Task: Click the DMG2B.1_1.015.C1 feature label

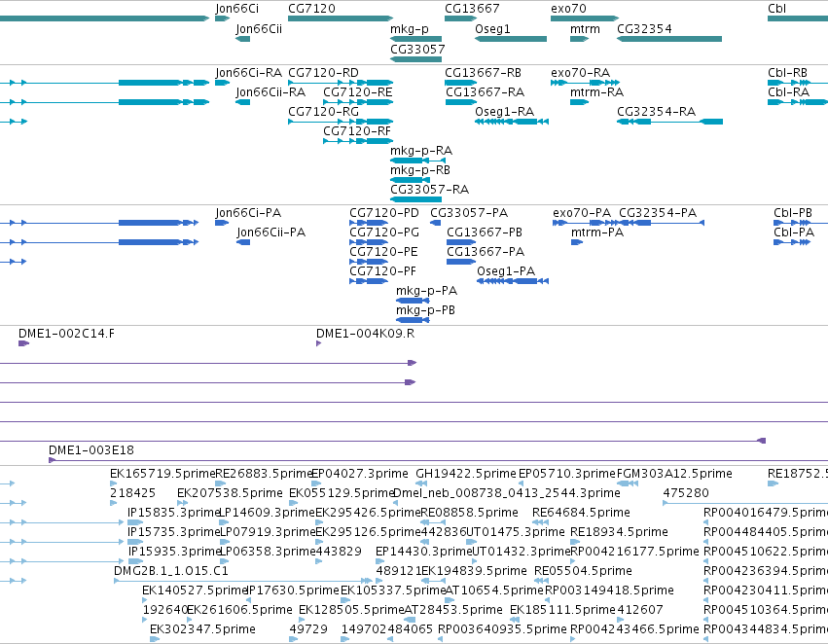Action: click(x=170, y=571)
